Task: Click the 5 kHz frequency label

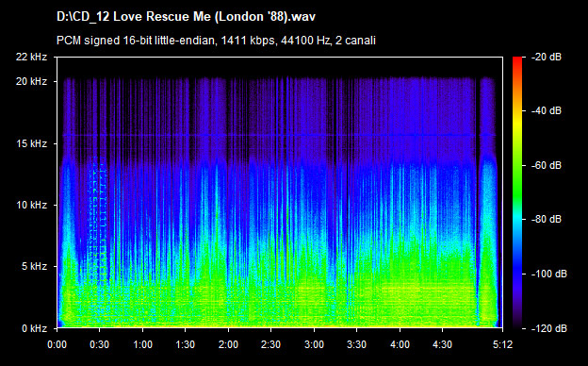Action: 34,267
